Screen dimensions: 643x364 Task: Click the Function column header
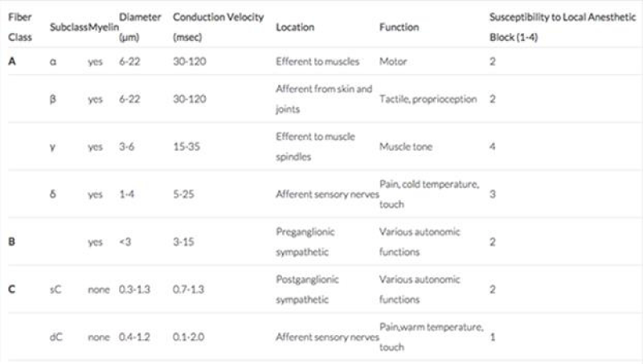click(x=399, y=27)
